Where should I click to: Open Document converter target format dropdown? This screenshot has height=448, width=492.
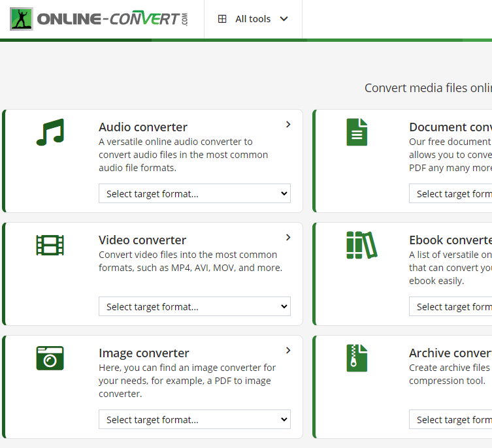tap(451, 193)
